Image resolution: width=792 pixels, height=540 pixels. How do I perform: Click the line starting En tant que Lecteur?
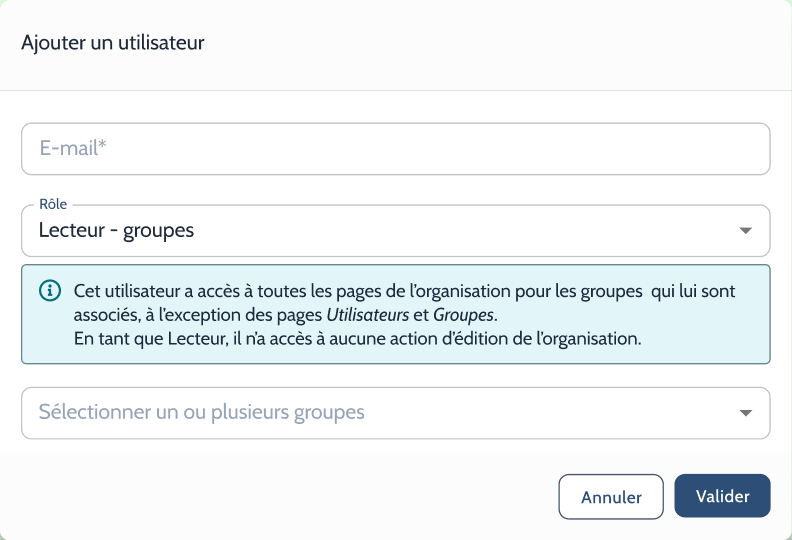(358, 338)
